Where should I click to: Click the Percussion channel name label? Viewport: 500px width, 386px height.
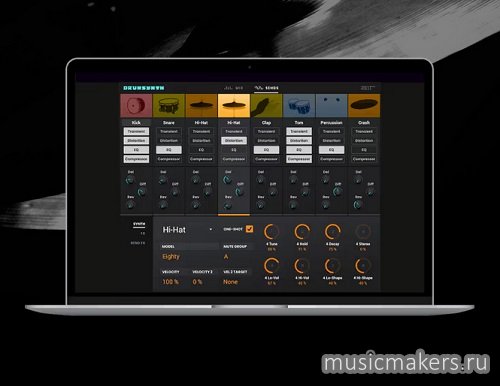point(331,123)
